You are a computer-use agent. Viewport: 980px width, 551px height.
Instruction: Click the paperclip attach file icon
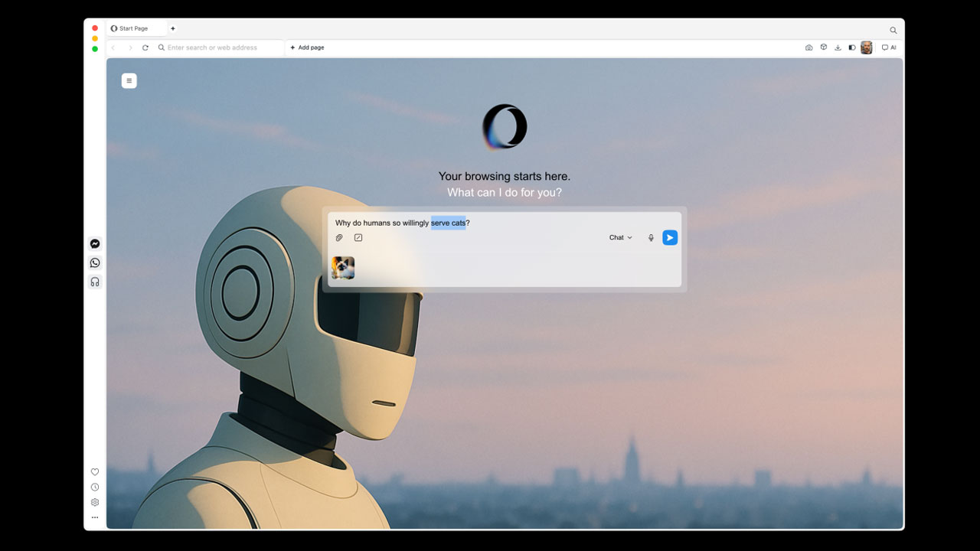click(339, 238)
